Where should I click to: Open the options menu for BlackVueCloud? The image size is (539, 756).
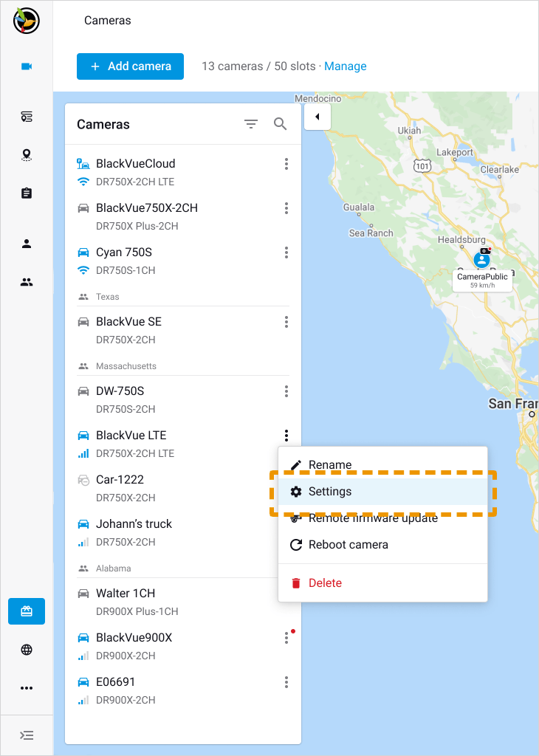pyautogui.click(x=286, y=164)
